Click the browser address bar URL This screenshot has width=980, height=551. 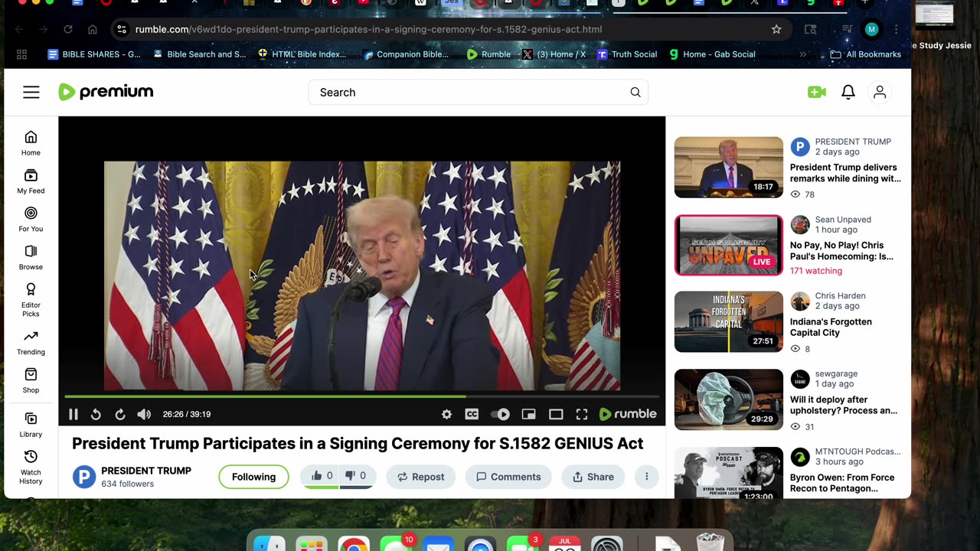368,29
